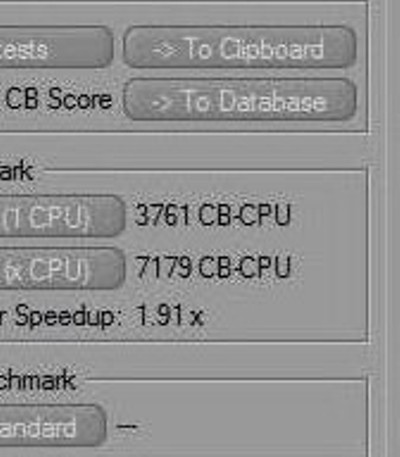Launch the Standard benchmark test
Viewport: 400px width, 457px height.
point(52,426)
